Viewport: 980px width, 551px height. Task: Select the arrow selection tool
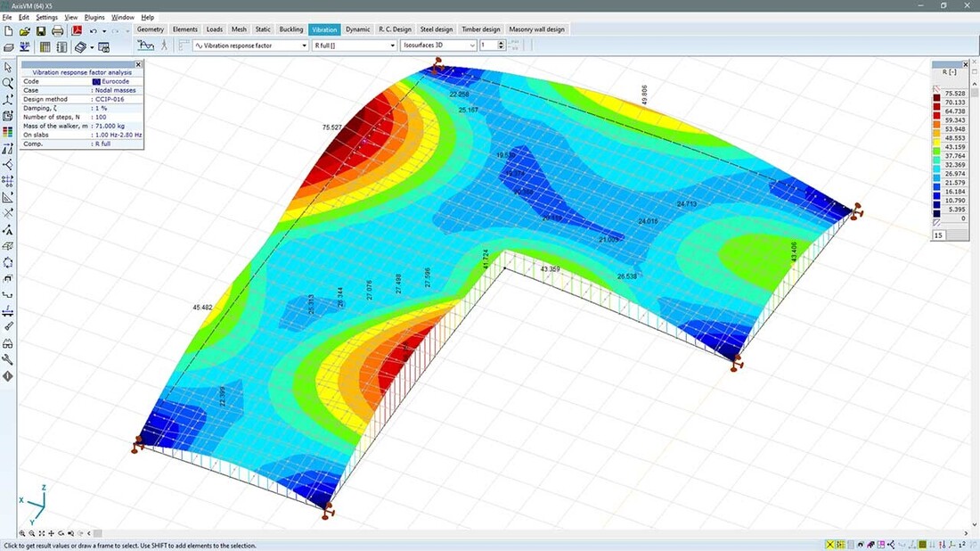tap(8, 67)
